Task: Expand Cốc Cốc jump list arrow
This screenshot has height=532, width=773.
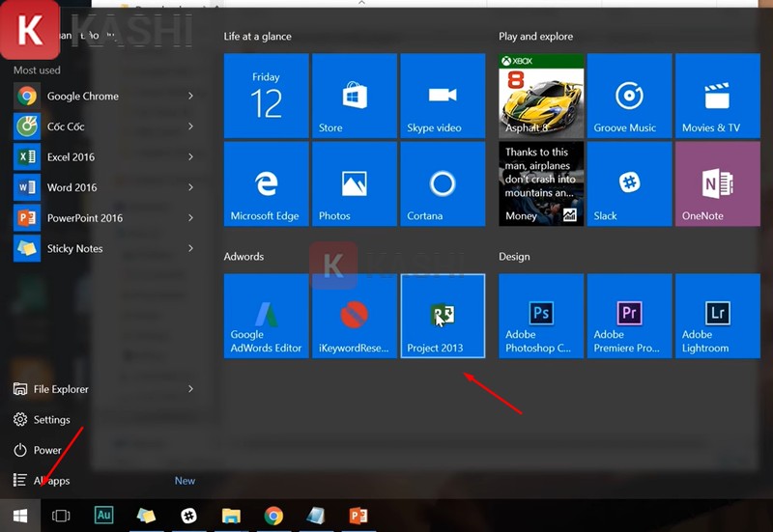Action: pos(190,126)
